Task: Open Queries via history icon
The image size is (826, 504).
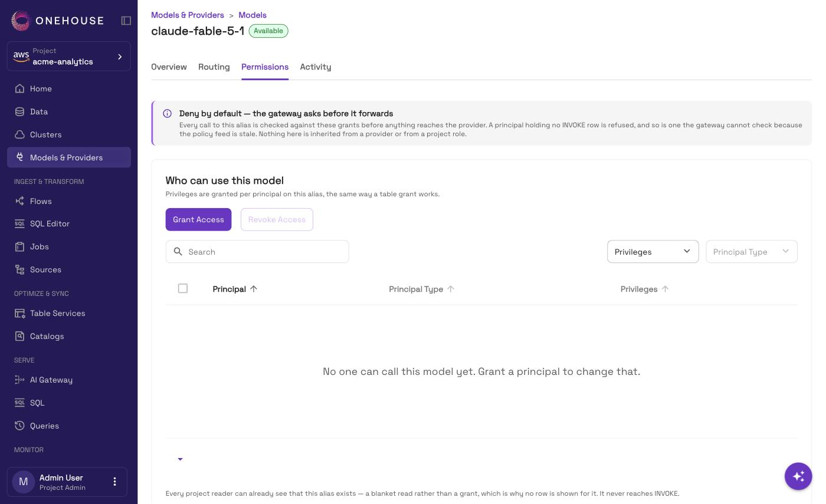Action: (x=19, y=426)
